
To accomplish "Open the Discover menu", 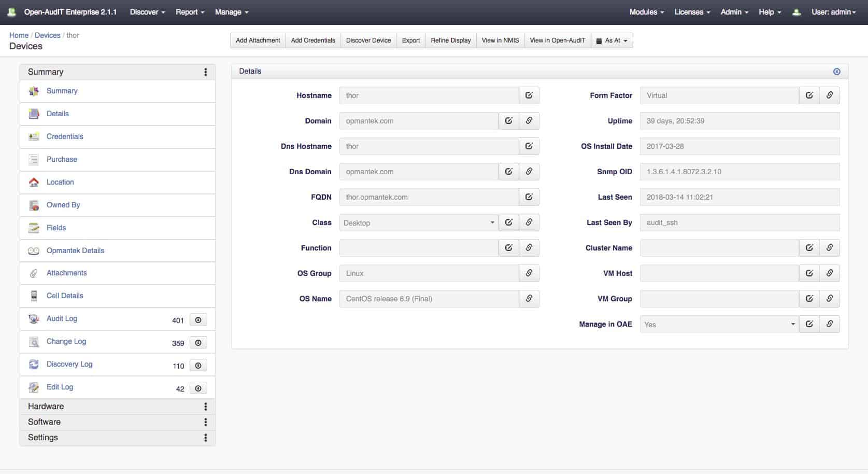I will (147, 12).
